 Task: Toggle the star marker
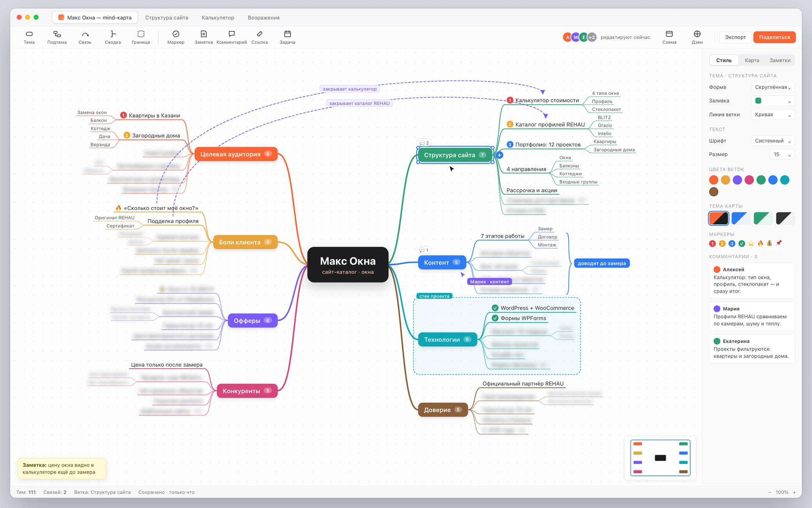click(x=751, y=243)
